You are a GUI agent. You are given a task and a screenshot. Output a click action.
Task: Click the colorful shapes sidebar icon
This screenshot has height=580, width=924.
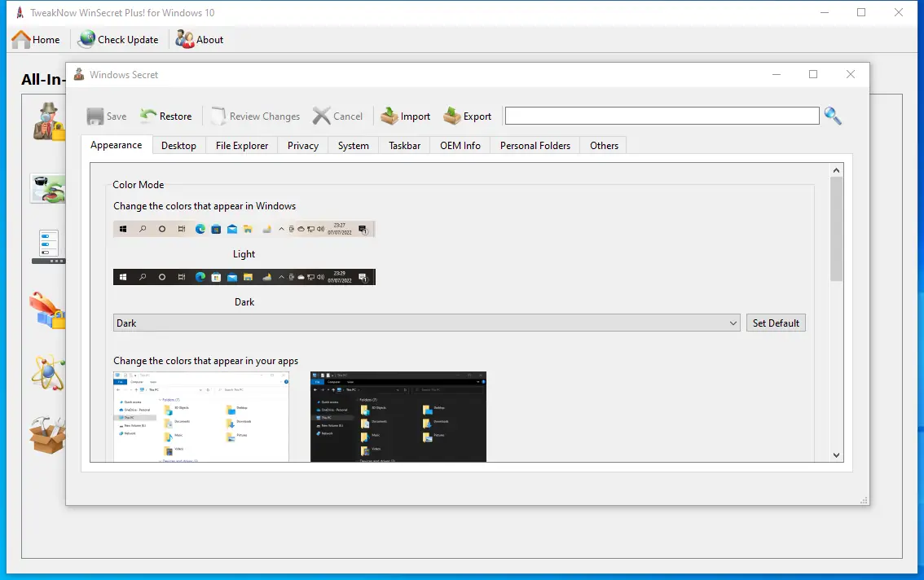coord(47,310)
